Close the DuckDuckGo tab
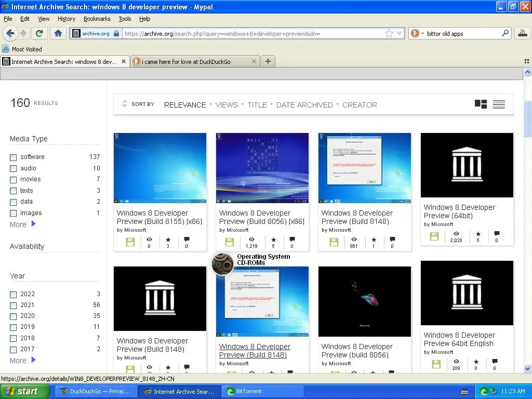Screen dimensions: 532x399 click(254, 61)
